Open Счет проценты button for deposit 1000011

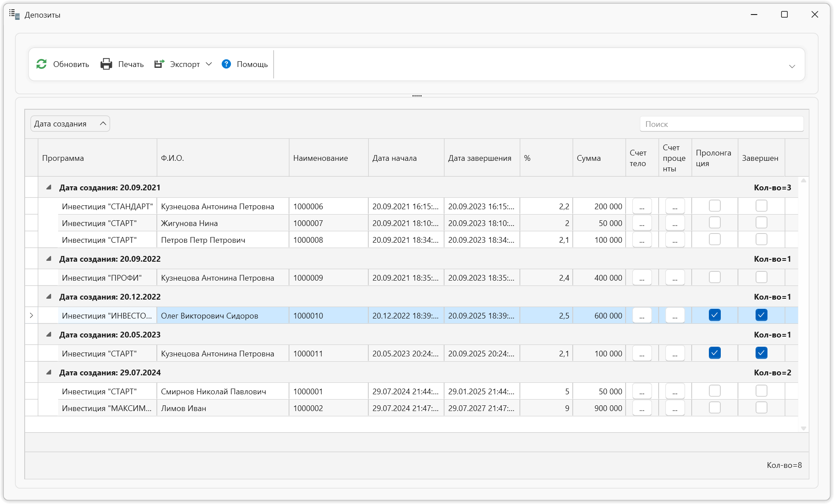point(675,353)
